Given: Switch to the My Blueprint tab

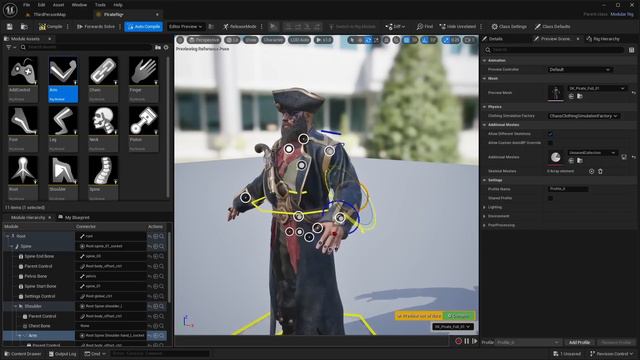Looking at the screenshot, I should tap(74, 218).
